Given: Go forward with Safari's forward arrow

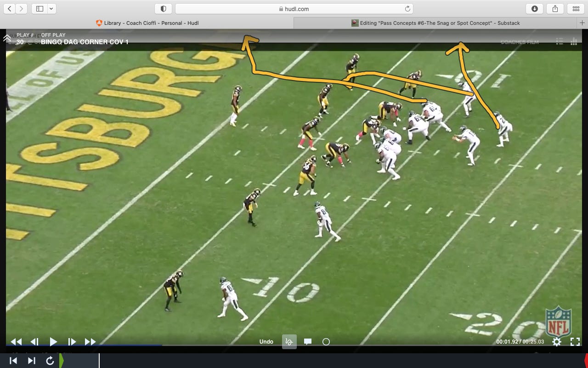Looking at the screenshot, I should (22, 9).
